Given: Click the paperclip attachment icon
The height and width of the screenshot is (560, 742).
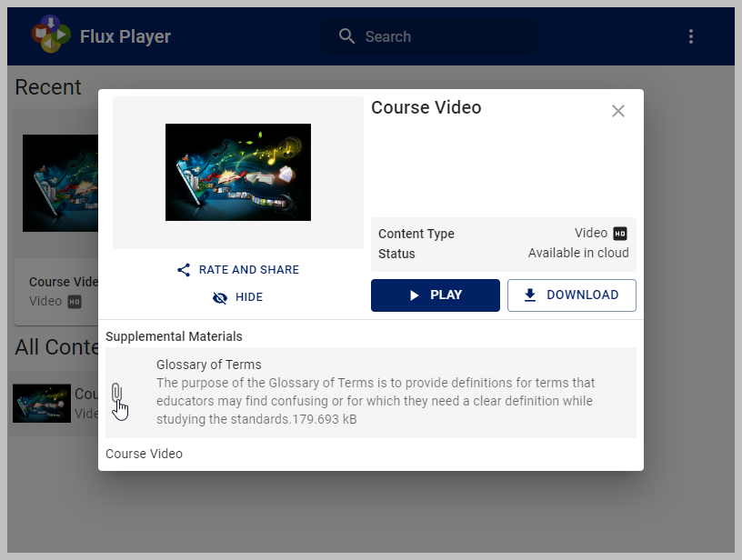Looking at the screenshot, I should [116, 394].
